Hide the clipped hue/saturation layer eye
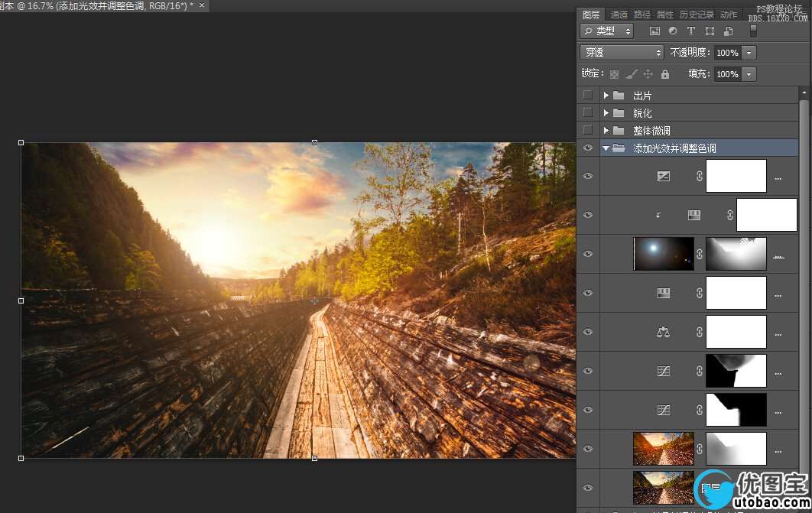 click(588, 215)
